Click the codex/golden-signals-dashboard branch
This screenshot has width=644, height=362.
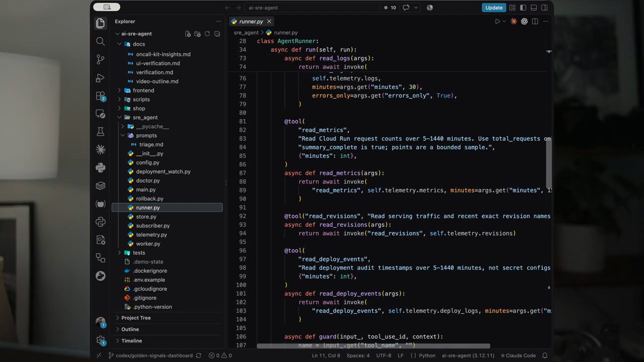pos(150,355)
